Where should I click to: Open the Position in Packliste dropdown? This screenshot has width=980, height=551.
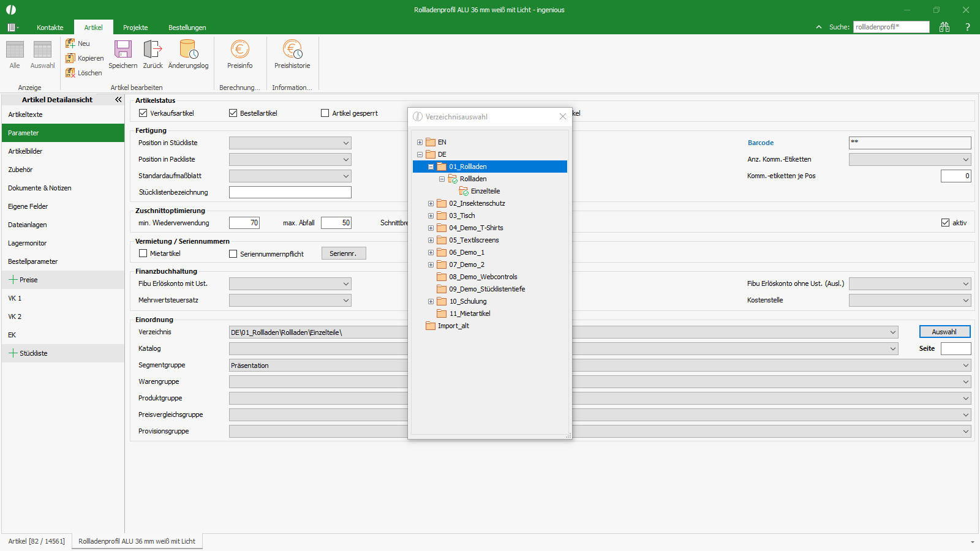pos(346,160)
